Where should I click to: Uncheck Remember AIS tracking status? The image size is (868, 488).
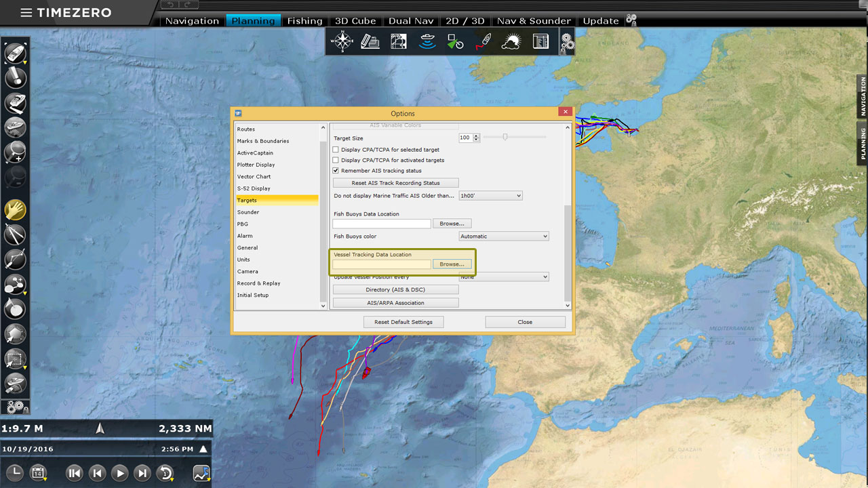point(336,171)
